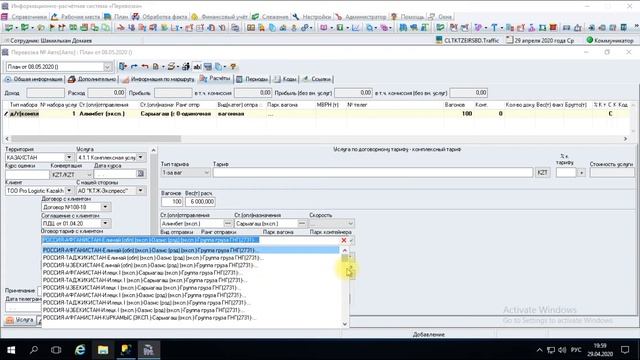Click into the Тариф input field
Image resolution: width=640 pixels, height=360 pixels.
pos(373,173)
